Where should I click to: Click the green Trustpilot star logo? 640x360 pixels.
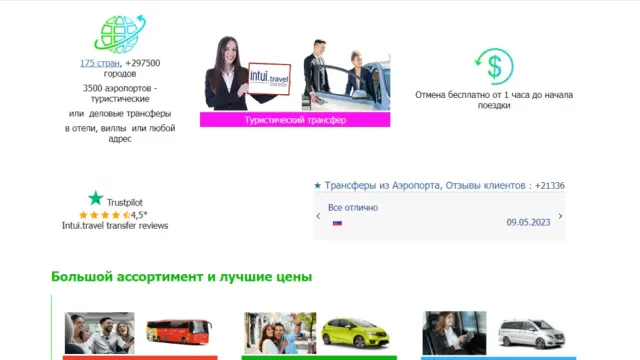click(96, 198)
